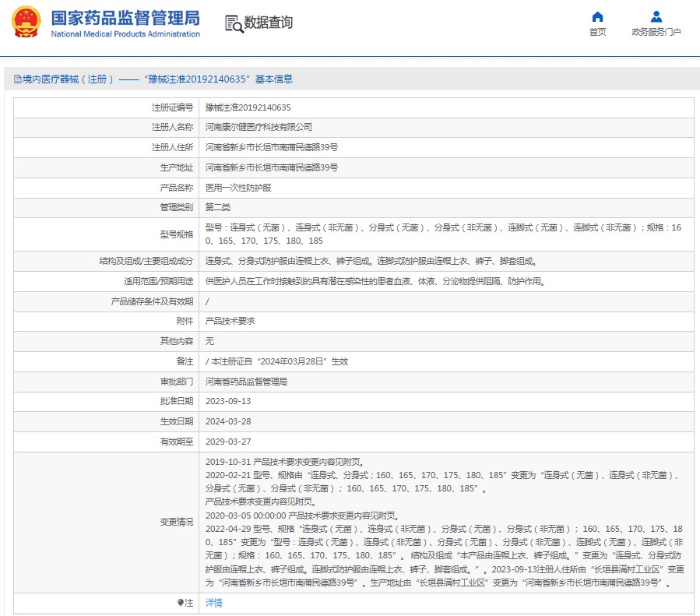Screen dimensions: 700x616
Task: Click the 注册人名称 label
Action: click(x=172, y=127)
